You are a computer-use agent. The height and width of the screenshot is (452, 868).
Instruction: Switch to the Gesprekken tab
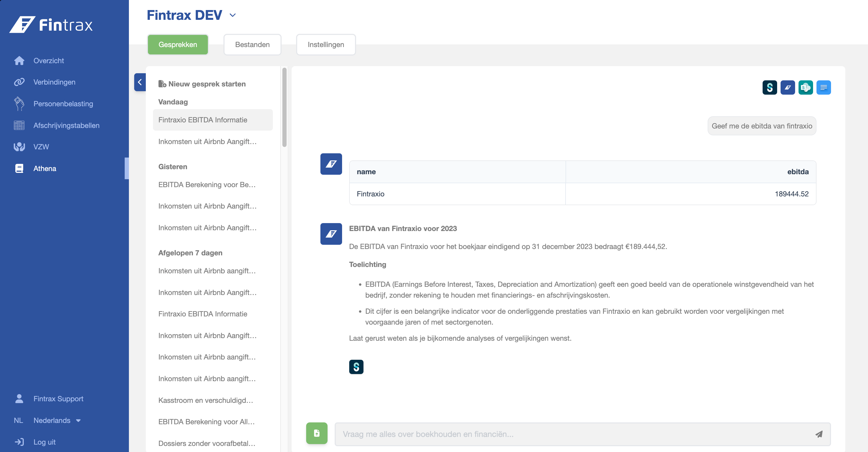pos(178,44)
